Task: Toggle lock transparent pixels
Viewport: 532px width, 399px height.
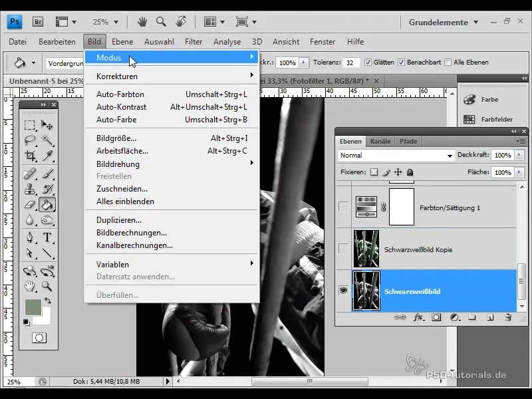Action: (374, 172)
